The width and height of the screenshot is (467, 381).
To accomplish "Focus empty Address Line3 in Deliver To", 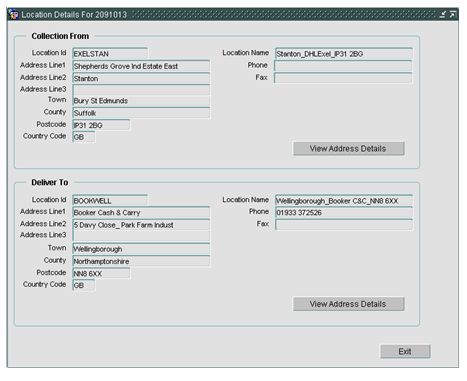I will coord(141,236).
